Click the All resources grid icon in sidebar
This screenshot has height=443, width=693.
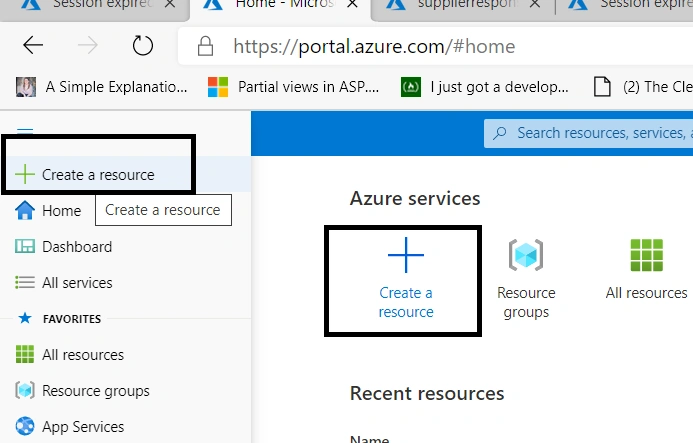tap(25, 354)
